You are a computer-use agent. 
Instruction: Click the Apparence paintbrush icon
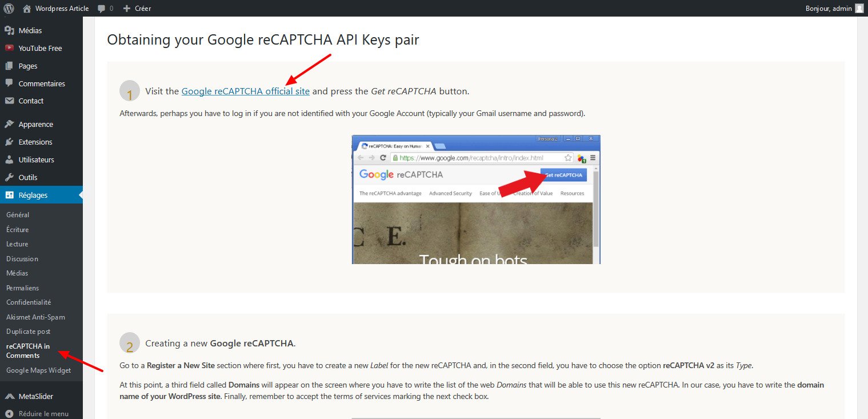coord(9,124)
